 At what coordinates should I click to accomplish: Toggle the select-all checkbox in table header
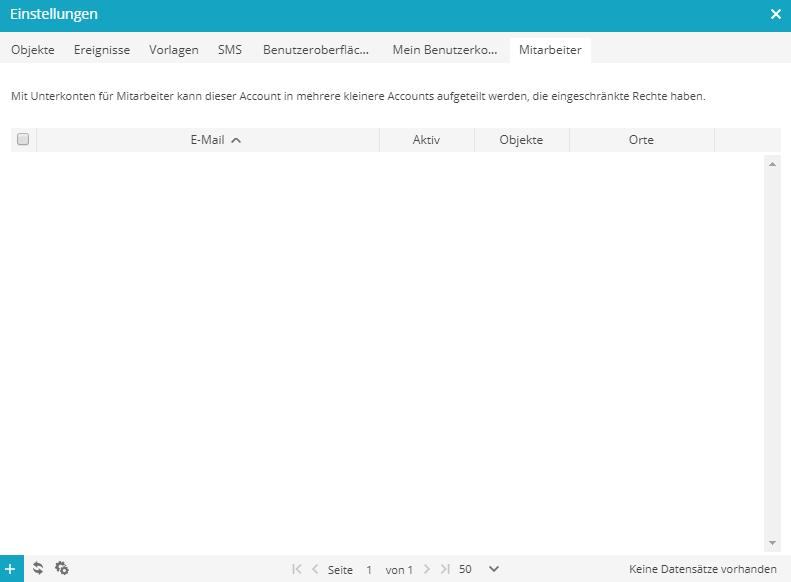[x=23, y=139]
